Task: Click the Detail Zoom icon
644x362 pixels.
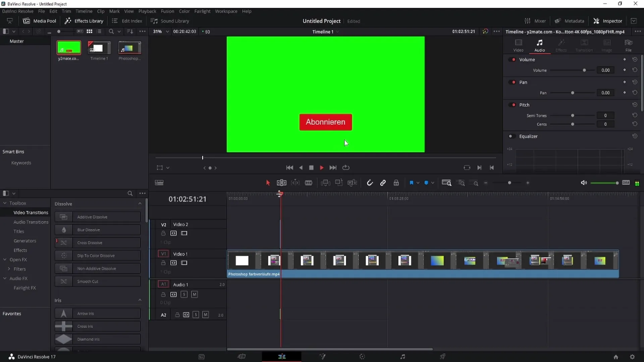Action: [x=462, y=183]
